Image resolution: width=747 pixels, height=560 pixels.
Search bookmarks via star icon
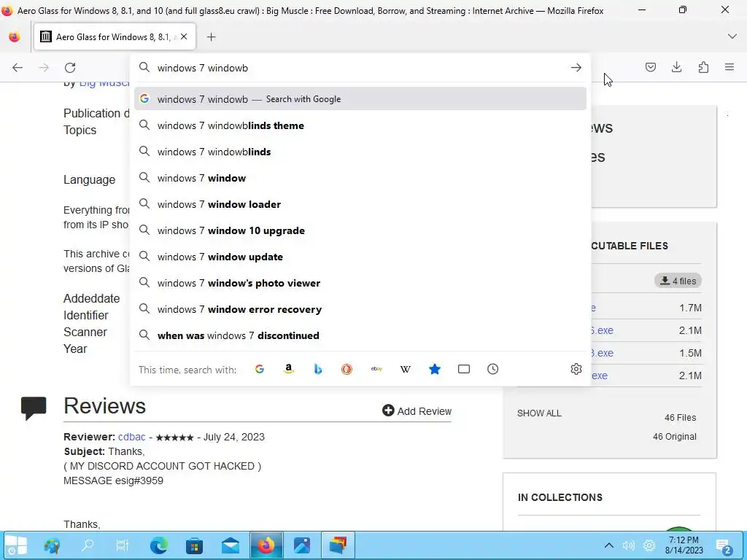(435, 369)
